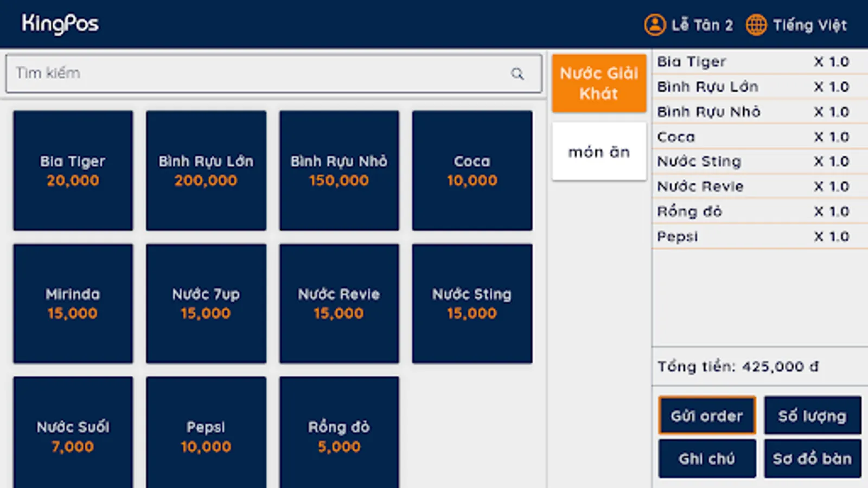Select Bia Tiger row in order list
Screen dimensions: 868x488
pos(759,62)
